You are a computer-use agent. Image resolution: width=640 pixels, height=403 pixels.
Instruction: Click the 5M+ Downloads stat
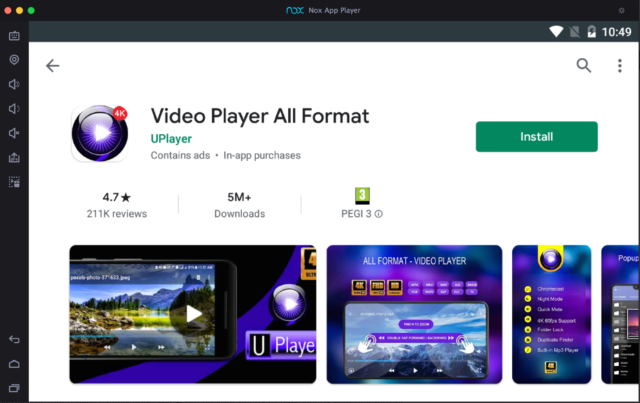click(x=240, y=205)
